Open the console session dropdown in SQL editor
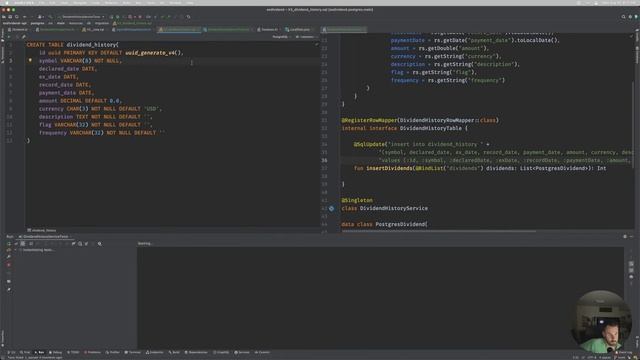 click(x=306, y=37)
